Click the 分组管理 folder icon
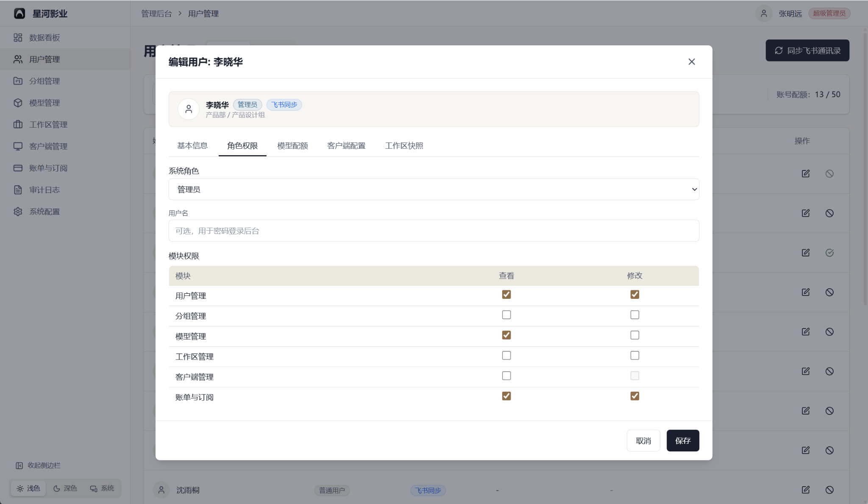This screenshot has height=504, width=868. pyautogui.click(x=18, y=81)
